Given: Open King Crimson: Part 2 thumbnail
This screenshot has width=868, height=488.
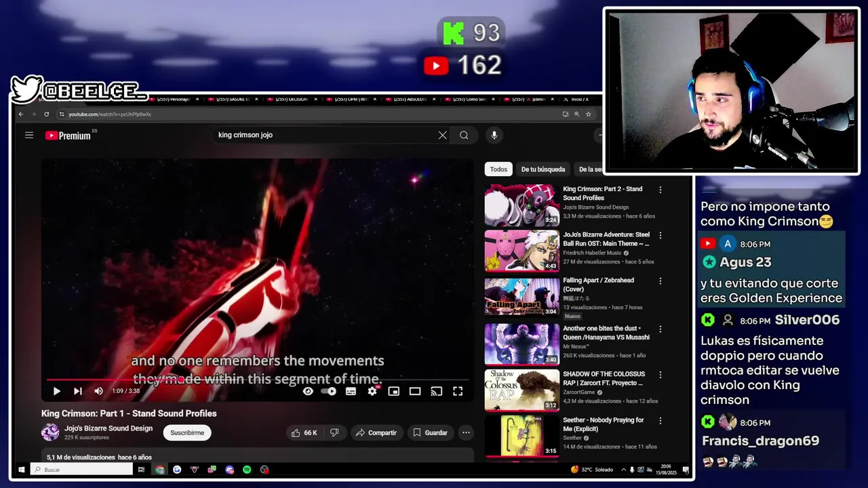Looking at the screenshot, I should point(522,205).
